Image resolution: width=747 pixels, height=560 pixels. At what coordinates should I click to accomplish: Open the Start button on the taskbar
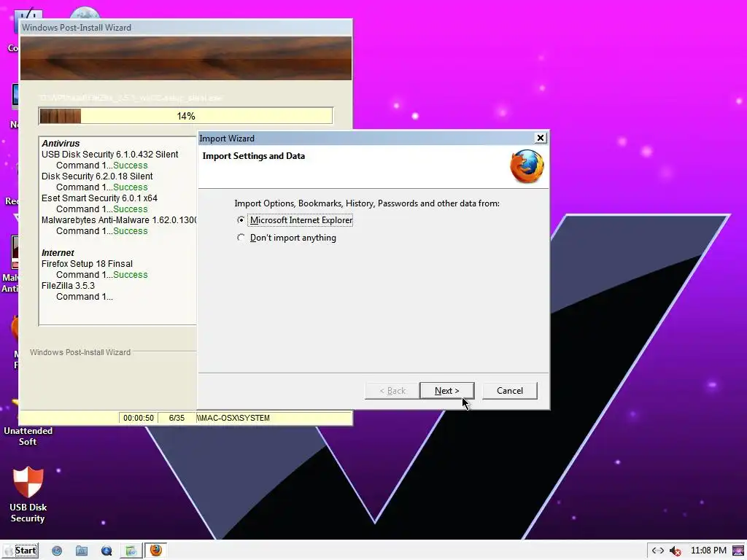21,551
